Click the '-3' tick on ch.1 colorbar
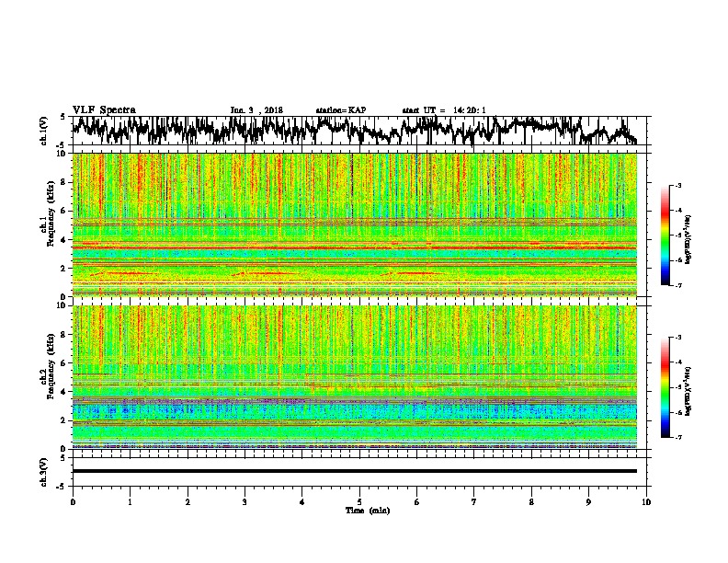Viewport: 728px width, 563px height. click(x=677, y=186)
